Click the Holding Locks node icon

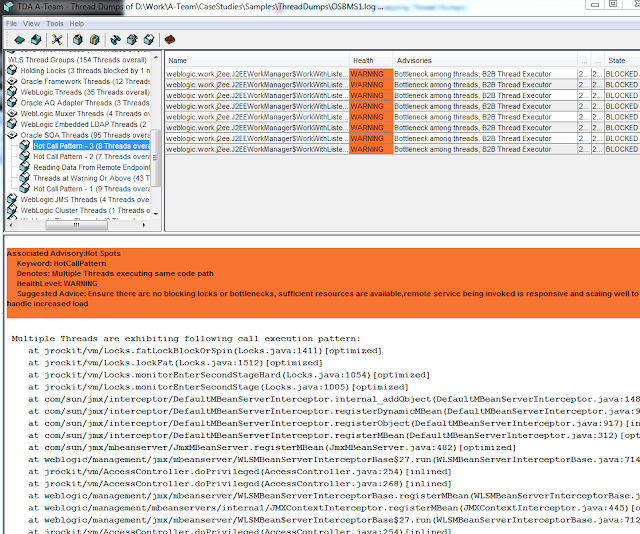(x=12, y=71)
